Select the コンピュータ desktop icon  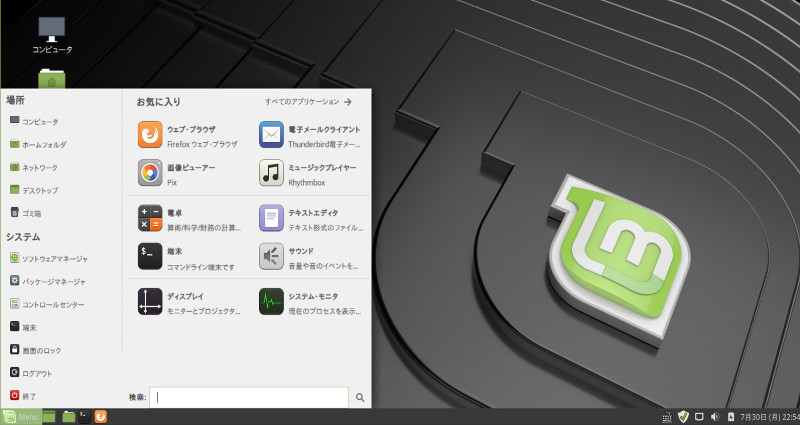click(x=52, y=35)
